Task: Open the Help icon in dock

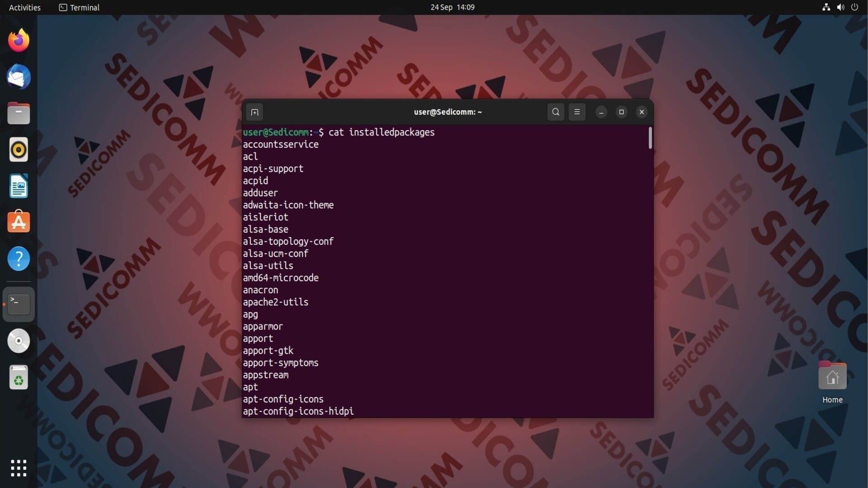Action: pyautogui.click(x=19, y=259)
